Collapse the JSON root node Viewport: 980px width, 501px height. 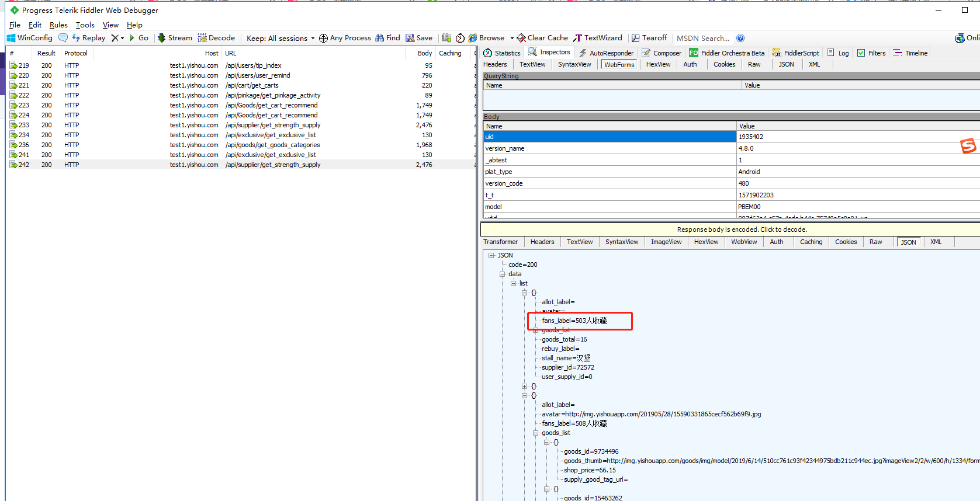pos(491,255)
